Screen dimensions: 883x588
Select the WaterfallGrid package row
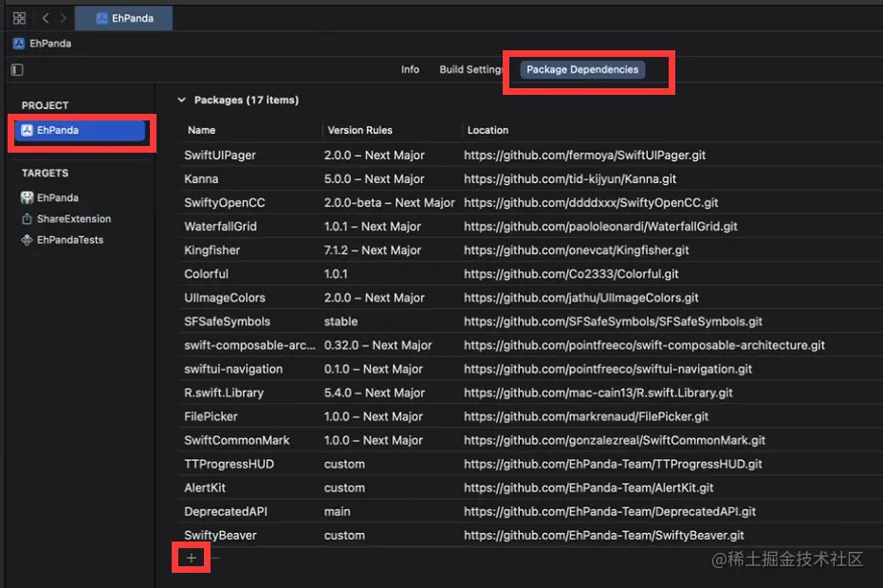click(x=529, y=227)
